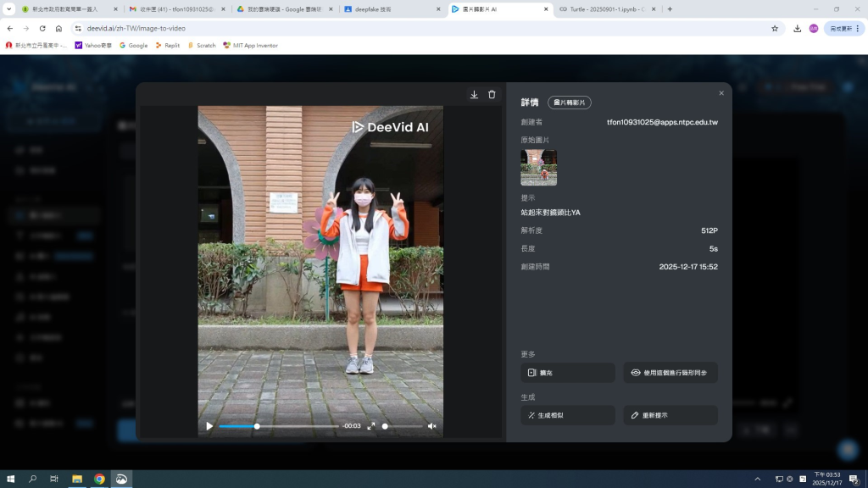Enter fullscreen video mode
The width and height of the screenshot is (868, 488).
point(370,426)
